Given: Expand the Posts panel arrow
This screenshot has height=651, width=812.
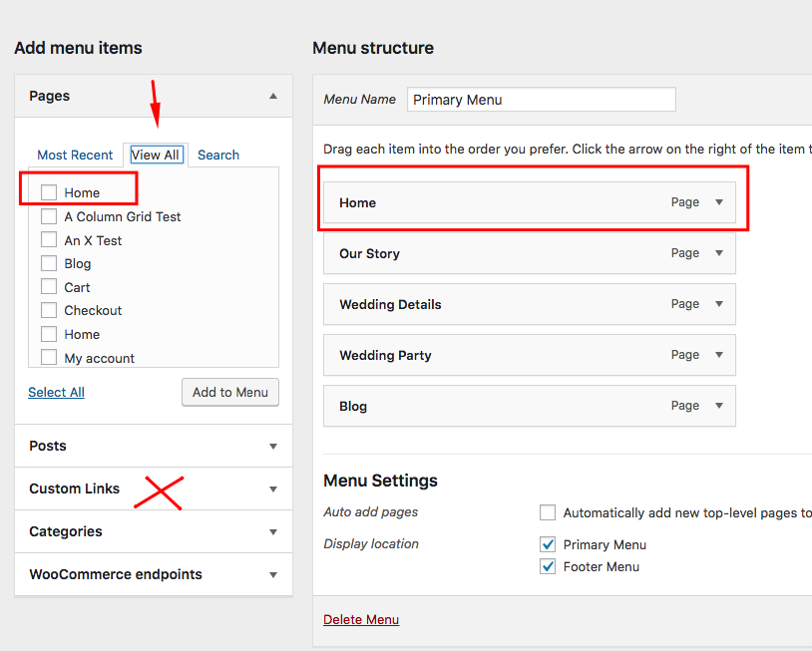Looking at the screenshot, I should point(273,447).
